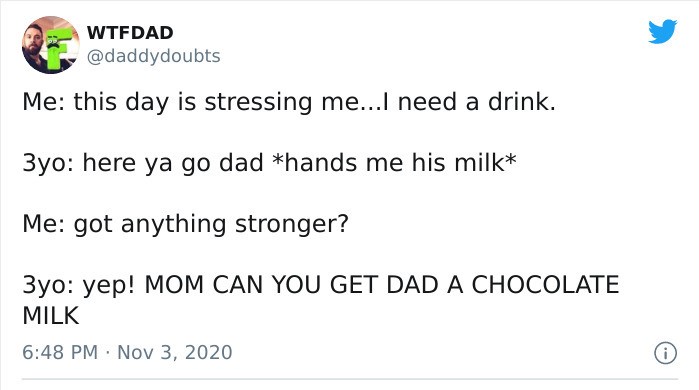Open the 6:48 PM timestamp
699x390 pixels.
pos(60,352)
